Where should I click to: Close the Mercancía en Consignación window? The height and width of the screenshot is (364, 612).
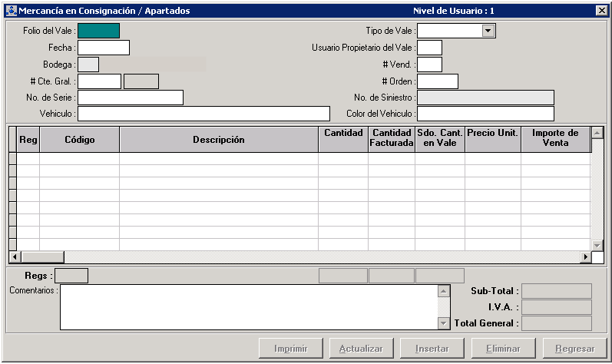pyautogui.click(x=600, y=11)
